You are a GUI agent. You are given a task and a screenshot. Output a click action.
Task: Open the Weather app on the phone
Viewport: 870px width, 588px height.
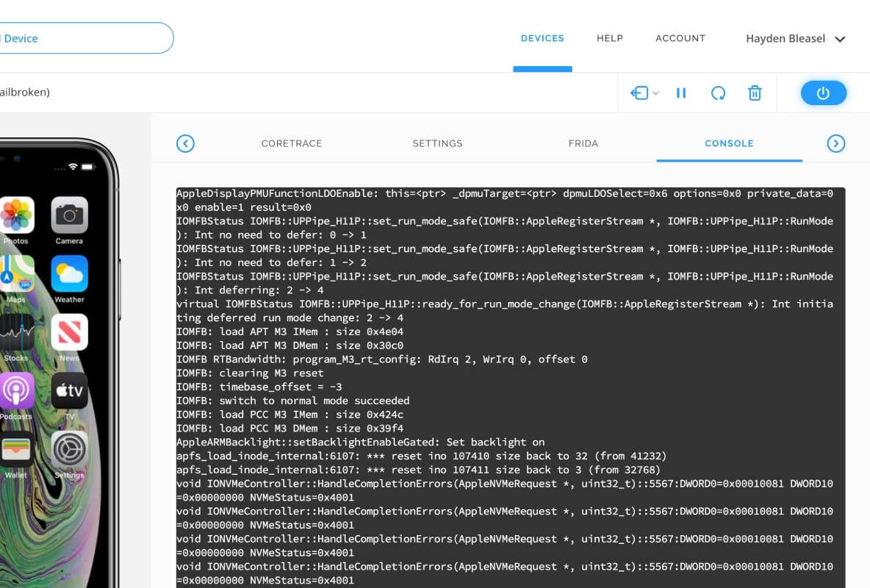pyautogui.click(x=69, y=273)
